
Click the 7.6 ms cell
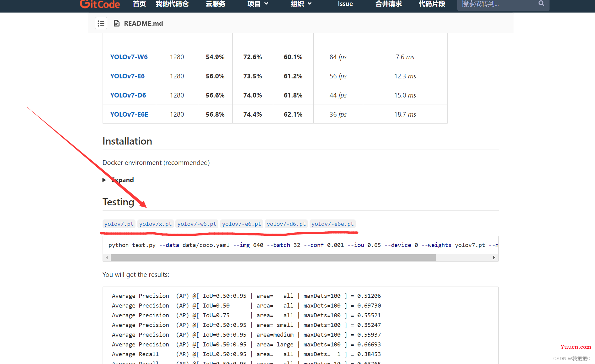pyautogui.click(x=405, y=57)
